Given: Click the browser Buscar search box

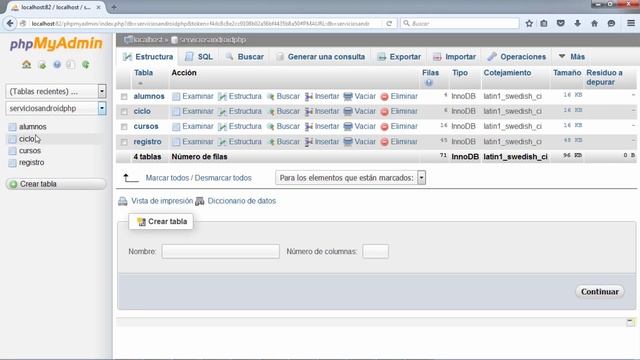Looking at the screenshot, I should point(460,23).
